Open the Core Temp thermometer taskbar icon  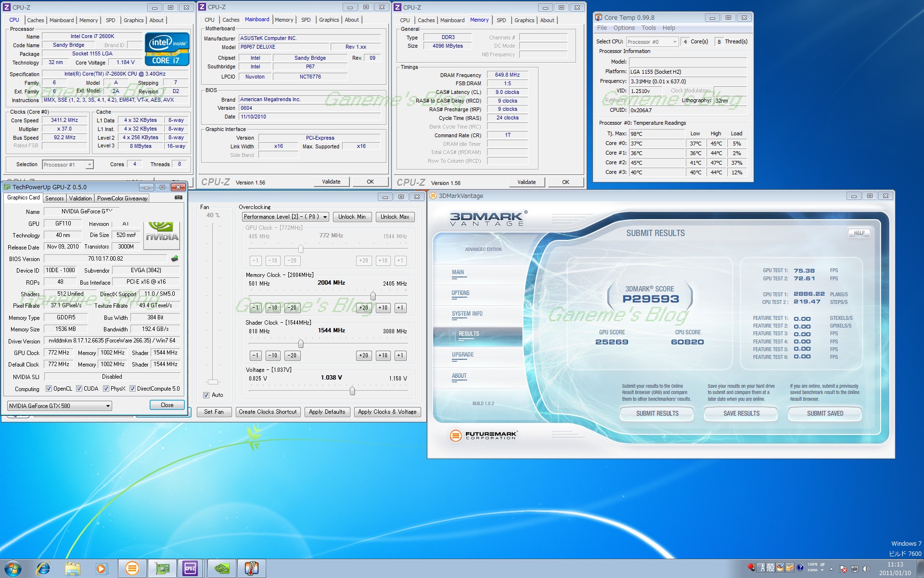(x=251, y=568)
